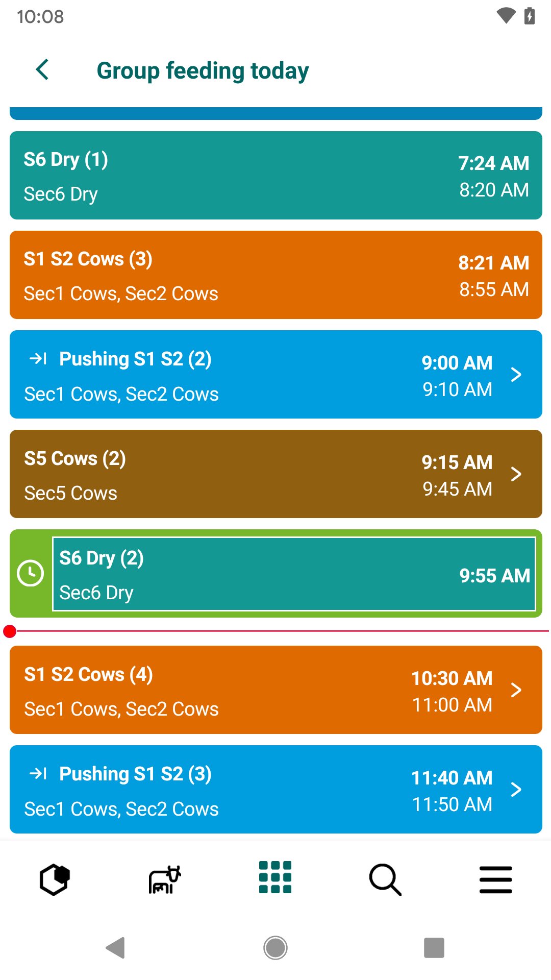Expand Pushing S1 S2 (3) chevron
551x980 pixels.
click(x=516, y=790)
